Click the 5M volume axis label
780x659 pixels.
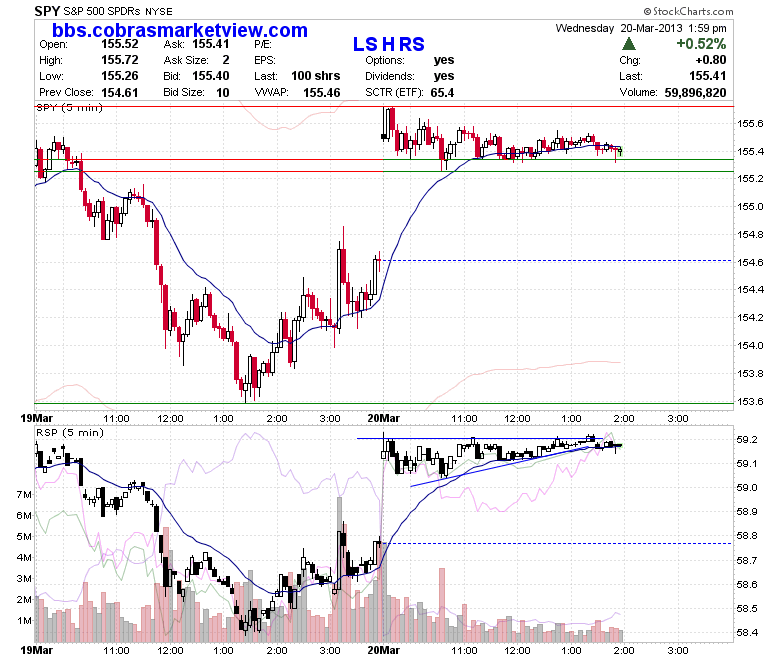[x=24, y=536]
